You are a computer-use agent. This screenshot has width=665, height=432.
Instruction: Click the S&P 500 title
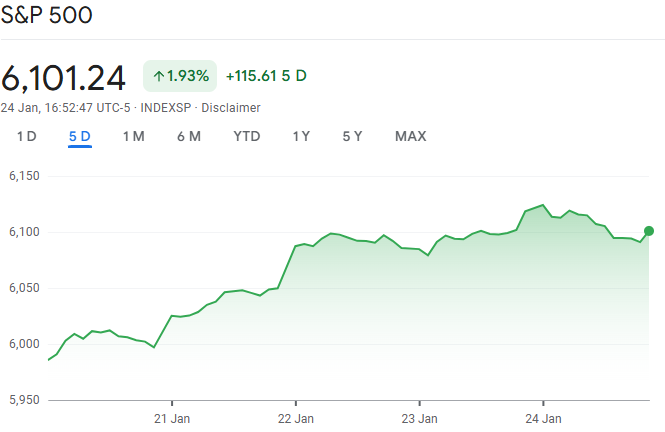[46, 15]
